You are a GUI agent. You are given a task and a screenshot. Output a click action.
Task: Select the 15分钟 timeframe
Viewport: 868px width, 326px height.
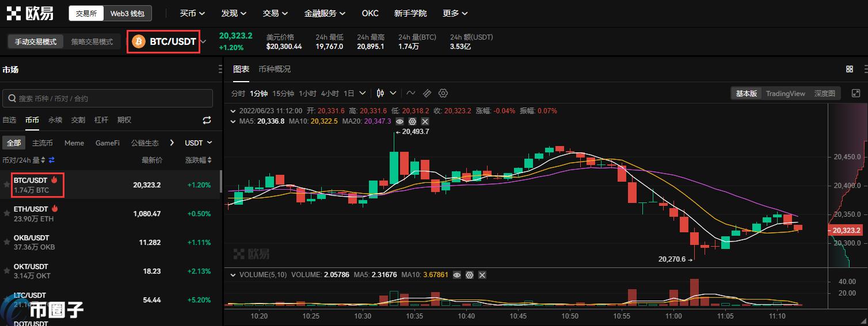pos(283,93)
